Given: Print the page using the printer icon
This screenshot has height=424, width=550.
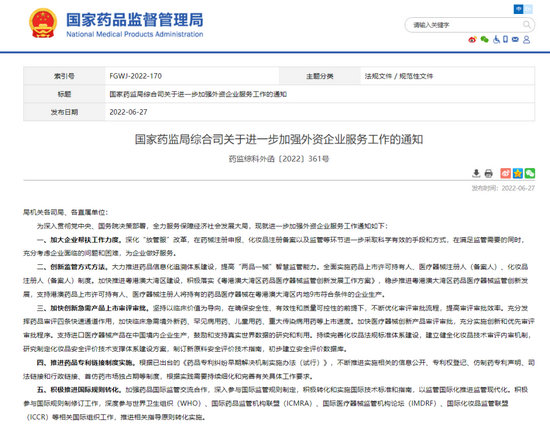Looking at the screenshot, I should tap(489, 173).
